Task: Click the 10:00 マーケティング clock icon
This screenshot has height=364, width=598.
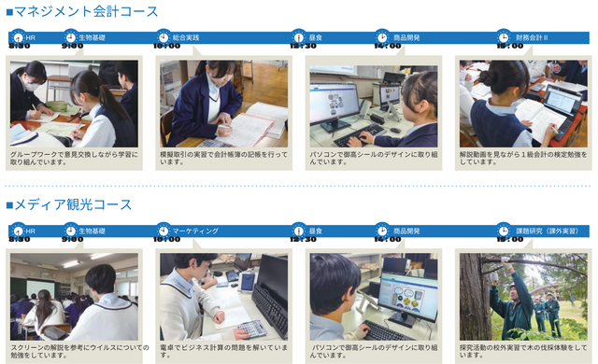Action: click(x=164, y=231)
